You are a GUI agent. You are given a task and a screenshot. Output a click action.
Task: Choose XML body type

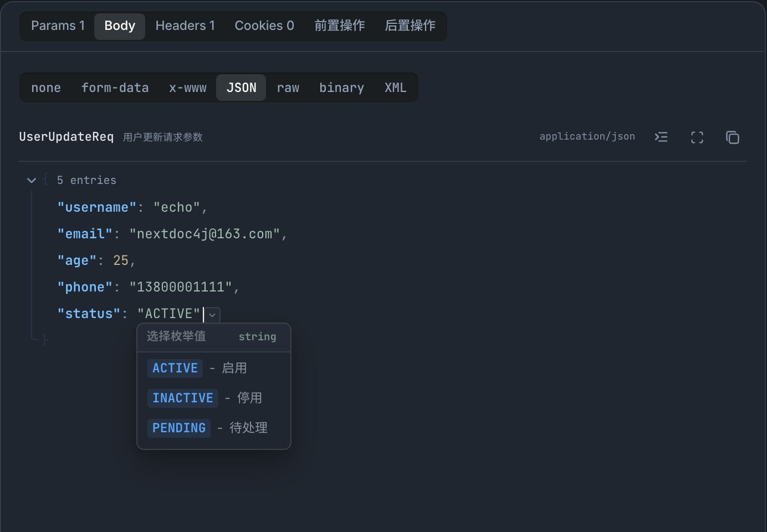[396, 88]
